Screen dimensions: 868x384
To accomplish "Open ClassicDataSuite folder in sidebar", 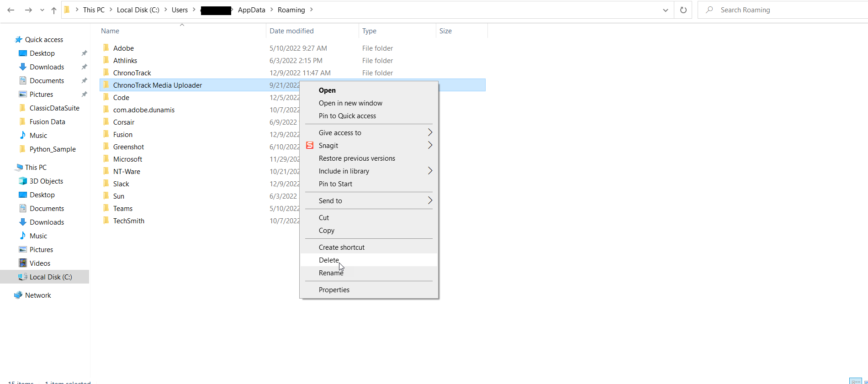I will click(x=54, y=108).
